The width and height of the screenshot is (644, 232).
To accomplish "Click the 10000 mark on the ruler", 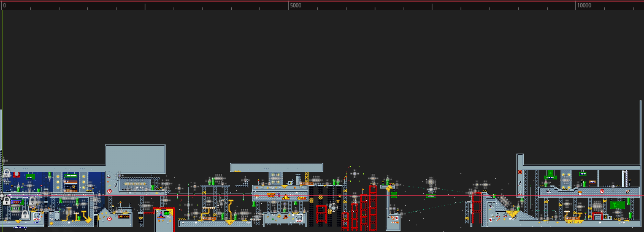I will tap(584, 6).
